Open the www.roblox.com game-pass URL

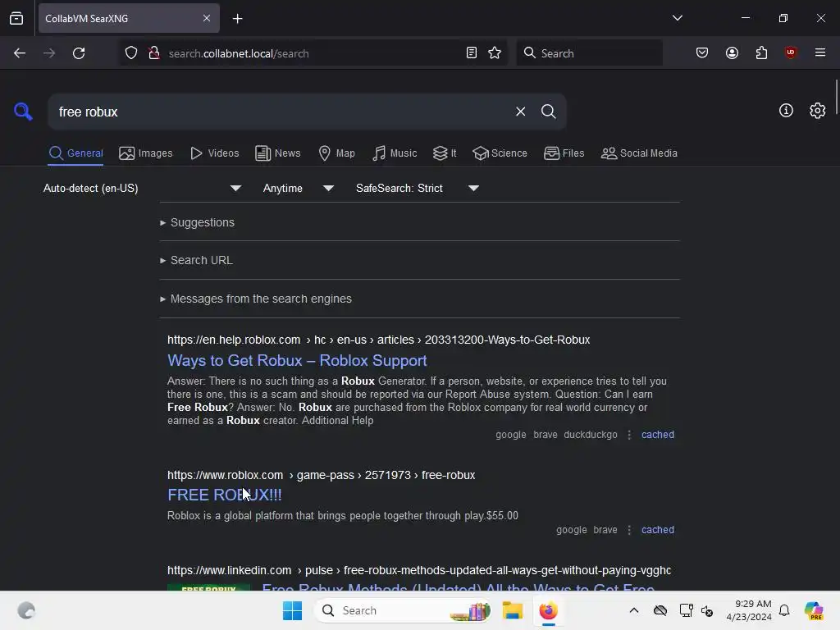click(x=321, y=475)
